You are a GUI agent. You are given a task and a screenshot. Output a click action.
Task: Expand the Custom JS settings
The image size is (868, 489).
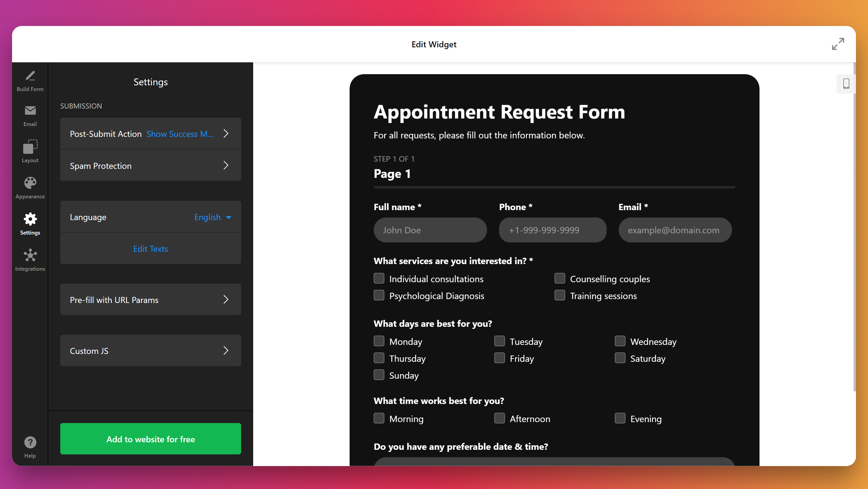(x=150, y=351)
